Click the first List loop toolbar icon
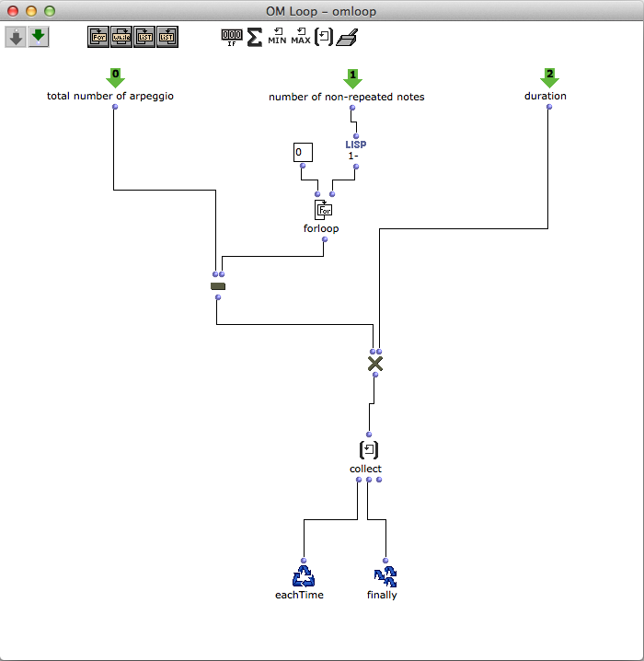The image size is (644, 661). pos(144,37)
